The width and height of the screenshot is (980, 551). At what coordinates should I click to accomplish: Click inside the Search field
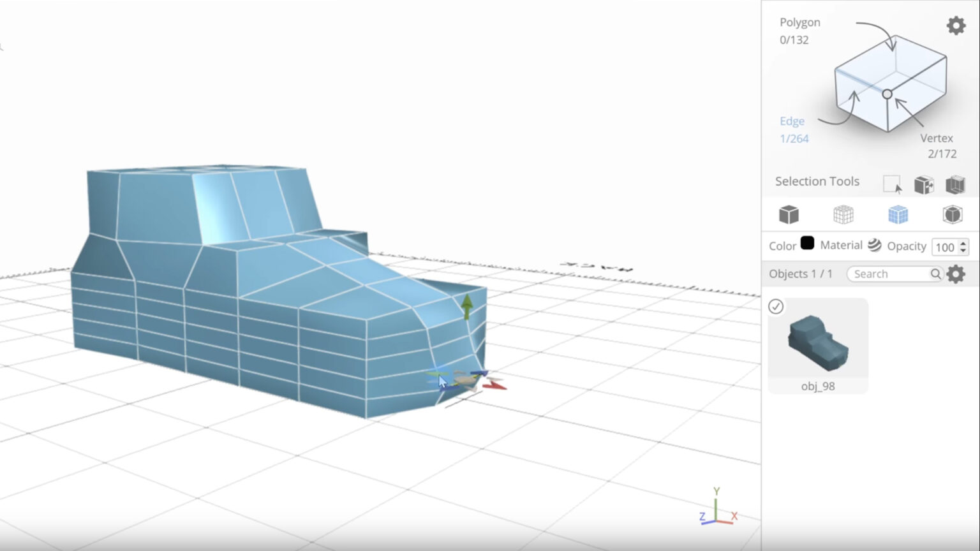[887, 274]
